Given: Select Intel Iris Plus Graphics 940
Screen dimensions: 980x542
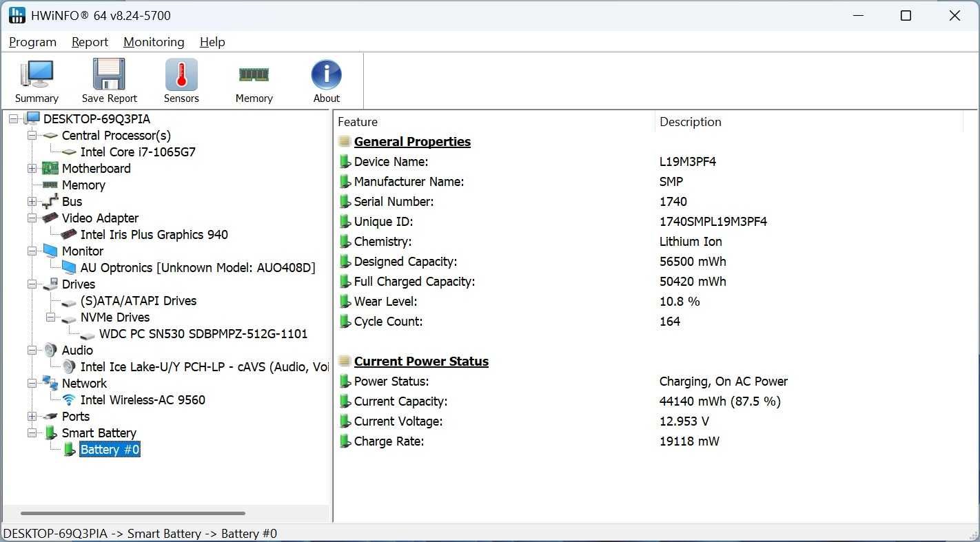Looking at the screenshot, I should 154,235.
